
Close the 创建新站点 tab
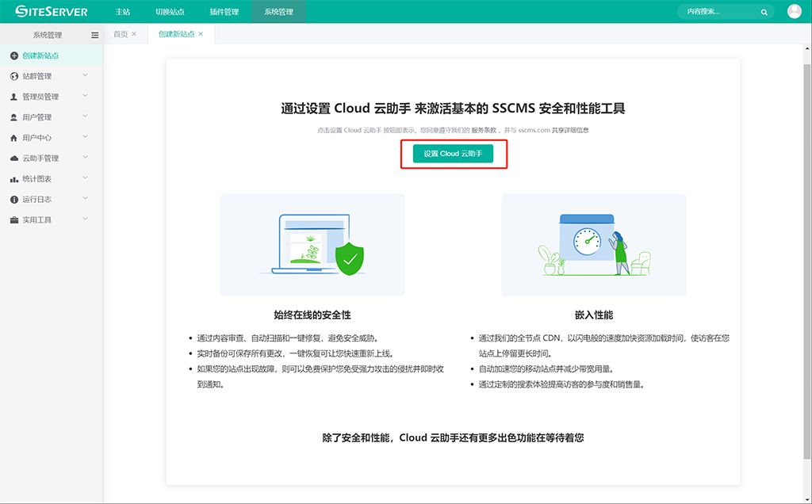(201, 34)
